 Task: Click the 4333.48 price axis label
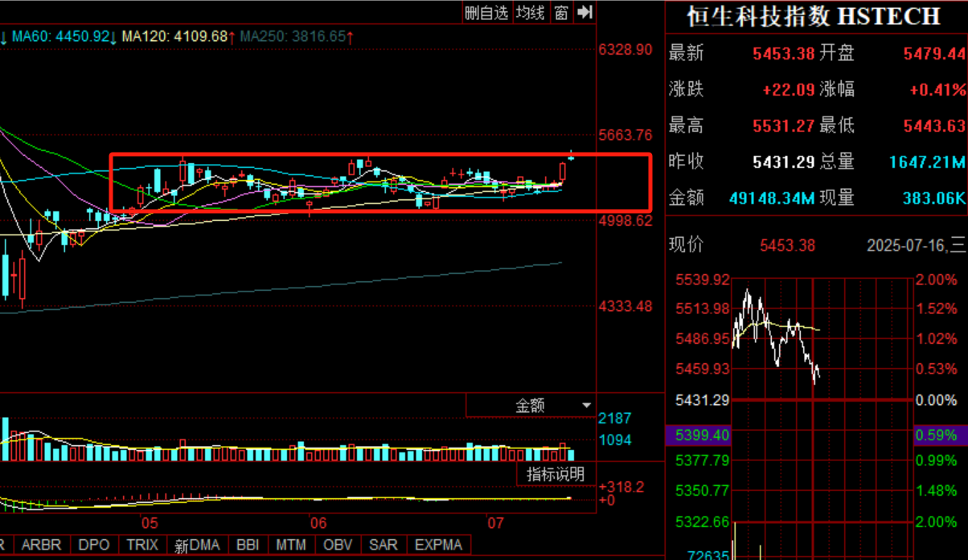pos(626,306)
